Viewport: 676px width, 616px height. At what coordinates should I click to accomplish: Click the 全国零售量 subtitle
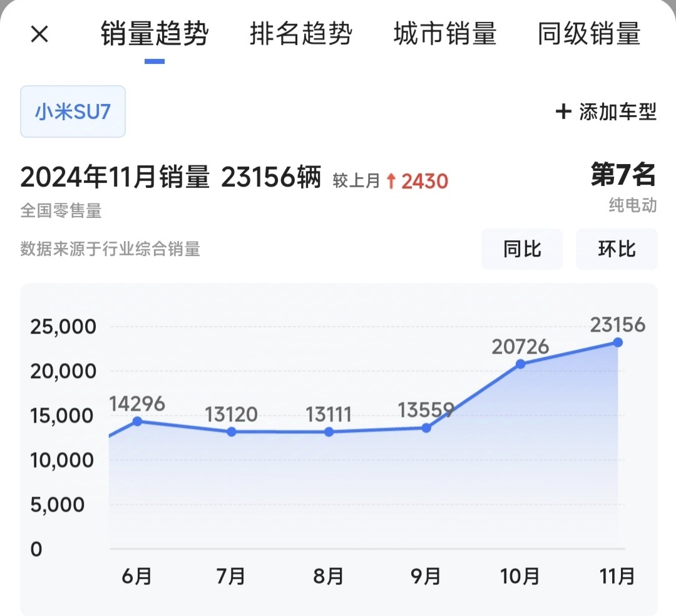61,211
